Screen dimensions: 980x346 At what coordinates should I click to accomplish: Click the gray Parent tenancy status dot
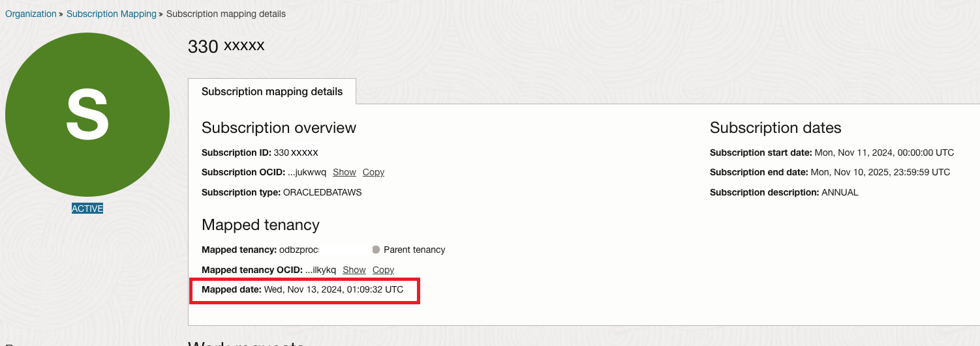click(376, 250)
